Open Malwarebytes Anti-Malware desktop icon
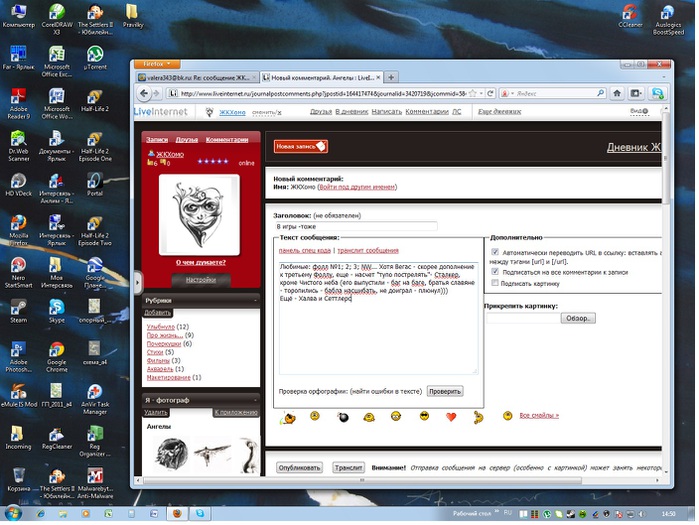The height and width of the screenshot is (525, 699). 95,483
